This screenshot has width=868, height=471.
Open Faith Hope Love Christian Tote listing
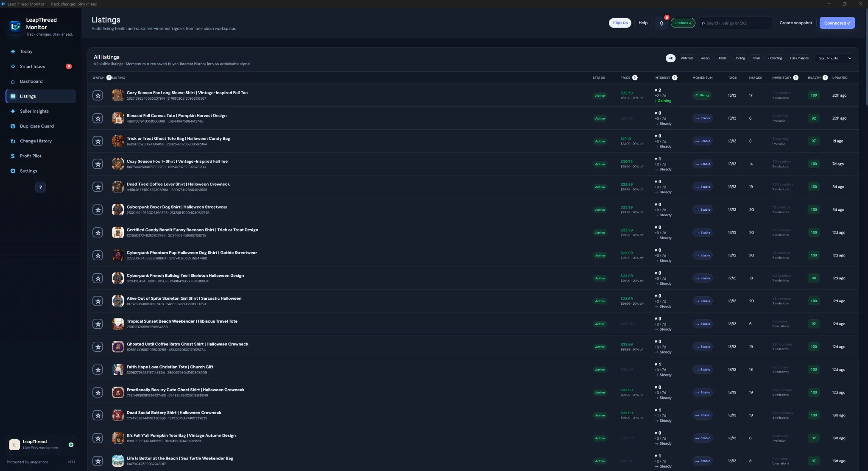pyautogui.click(x=170, y=367)
